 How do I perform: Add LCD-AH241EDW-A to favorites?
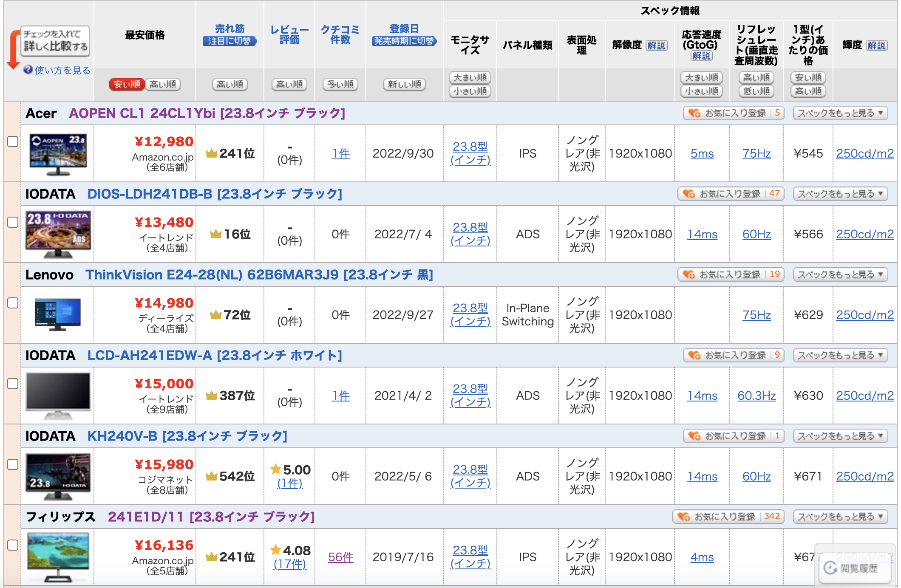pos(734,355)
